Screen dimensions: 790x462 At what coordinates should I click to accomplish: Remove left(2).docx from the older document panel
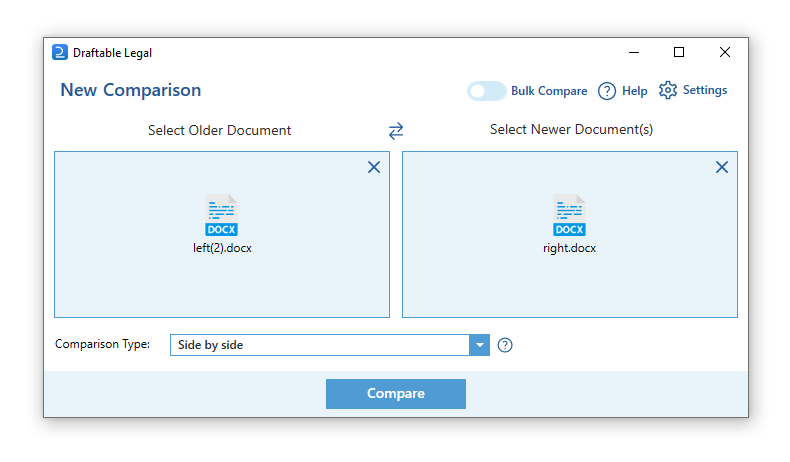374,167
